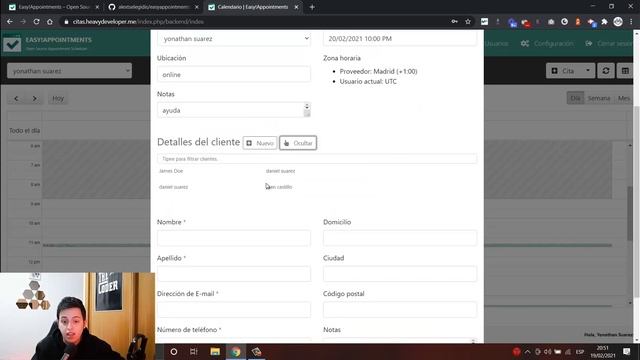Open Task View on the taskbar
This screenshot has height=360, width=640.
(194, 351)
